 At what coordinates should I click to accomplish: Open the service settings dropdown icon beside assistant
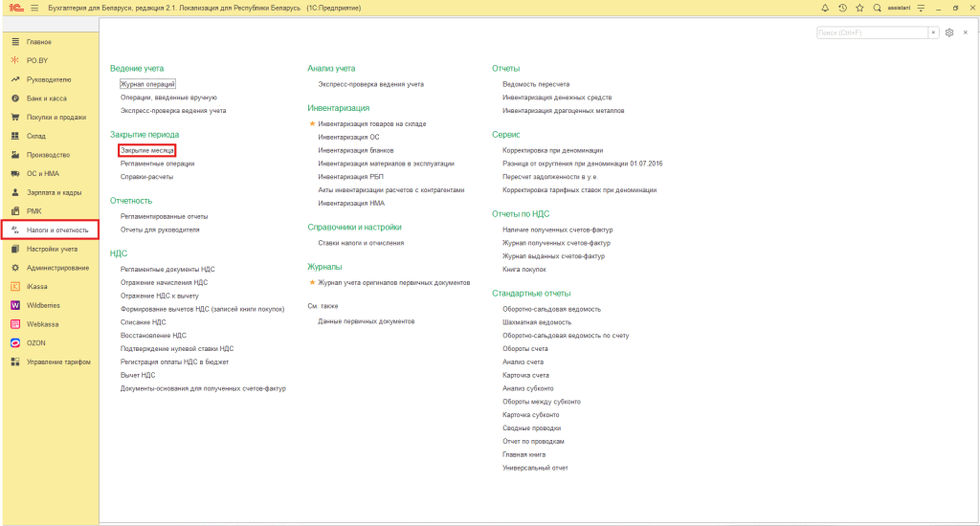click(x=922, y=8)
